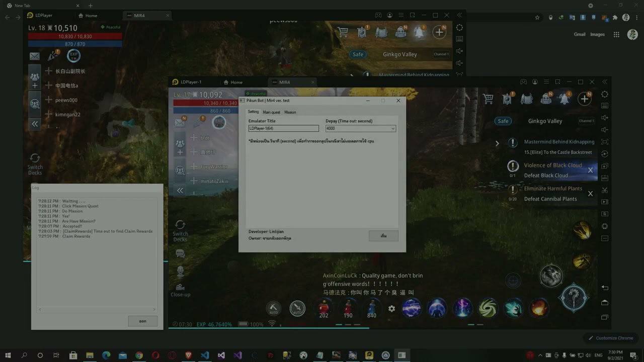The image size is (644, 362).
Task: Toggle Peaceful mode in back LDPlayer window
Action: click(x=110, y=27)
